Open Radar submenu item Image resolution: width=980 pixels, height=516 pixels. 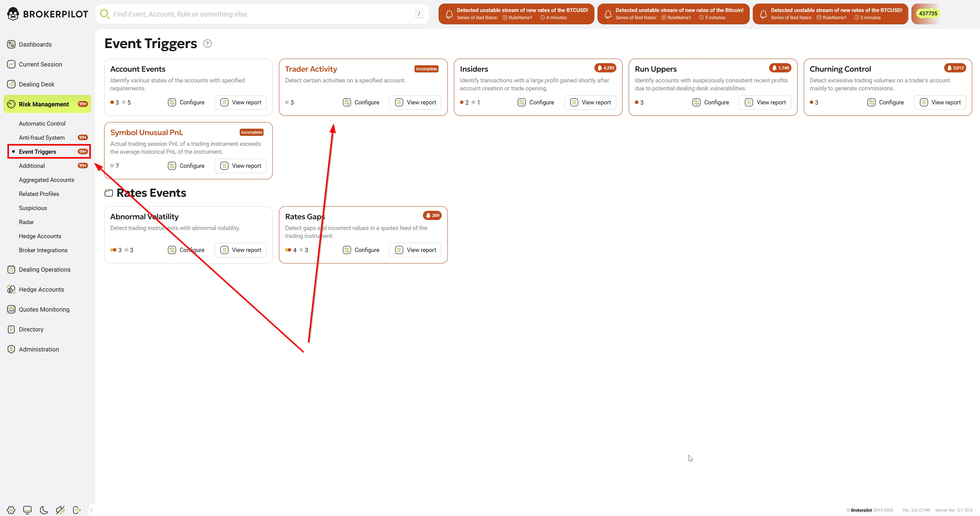click(x=26, y=222)
